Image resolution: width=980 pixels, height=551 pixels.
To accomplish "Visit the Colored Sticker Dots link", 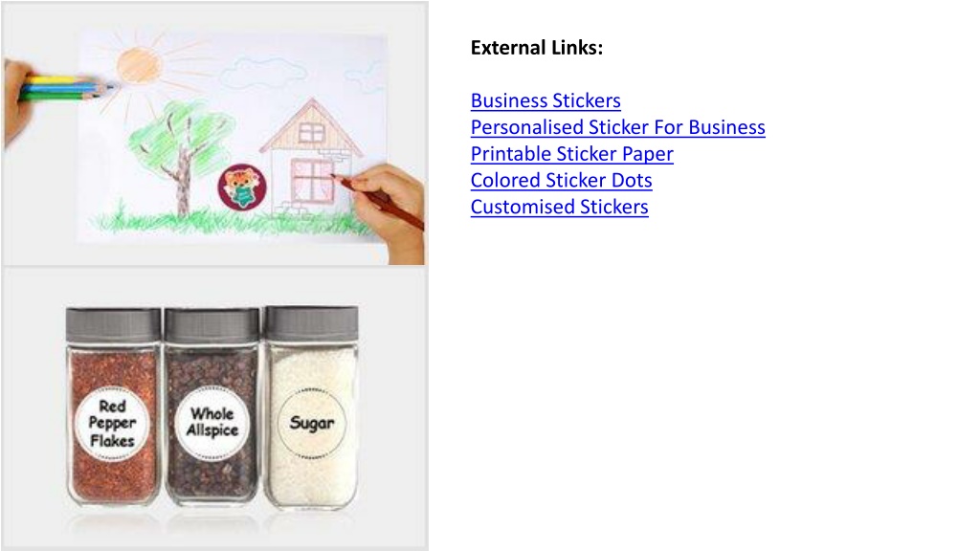I will (x=561, y=181).
